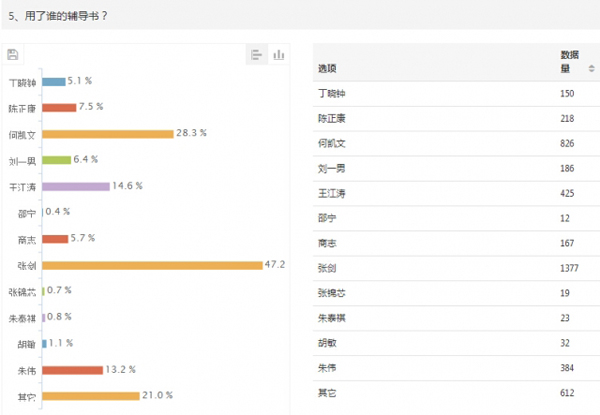The height and width of the screenshot is (415, 600).
Task: Sort table by 数据量 arrows
Action: 591,68
